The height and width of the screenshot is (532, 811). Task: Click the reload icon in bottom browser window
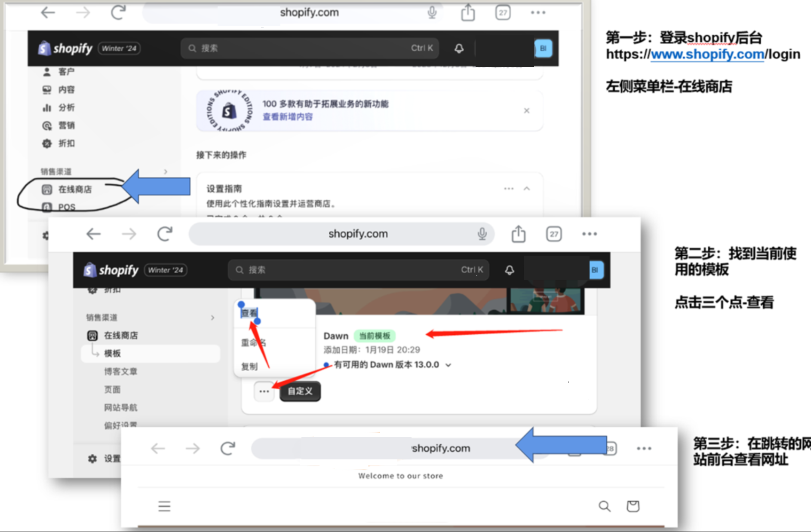coord(227,449)
